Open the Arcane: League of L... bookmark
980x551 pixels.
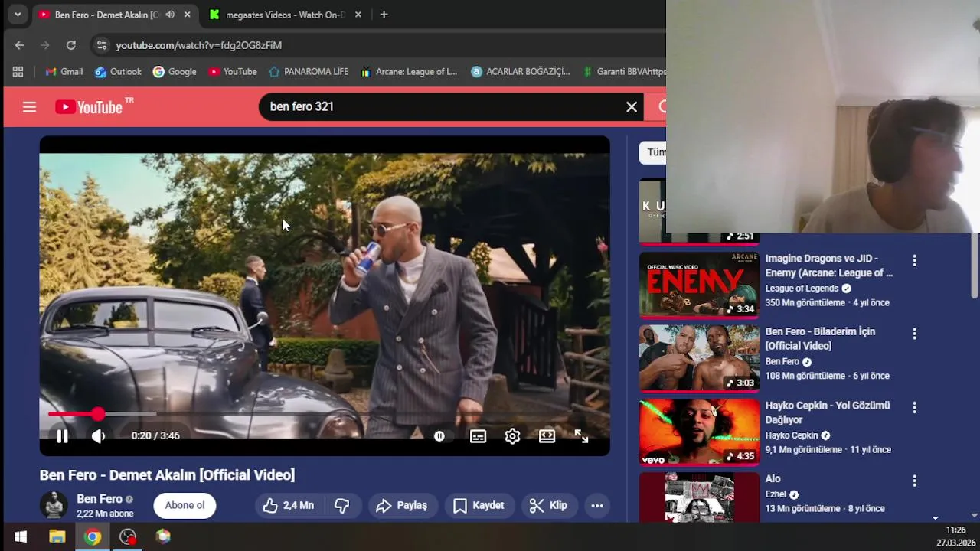pyautogui.click(x=409, y=71)
